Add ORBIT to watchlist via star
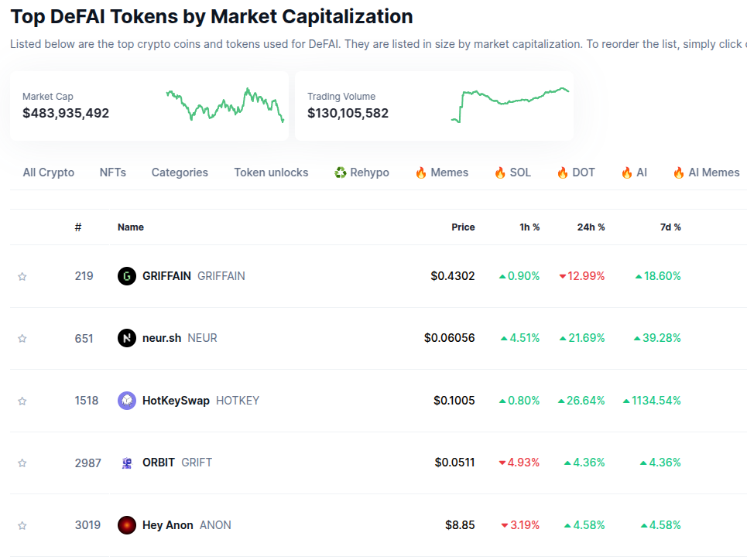Screen dimensions: 747x560 [x=22, y=463]
